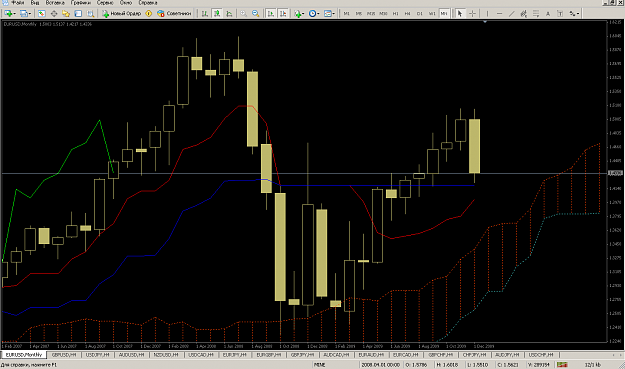Switch to candlestick chart mode
This screenshot has height=369, width=625.
pos(217,14)
